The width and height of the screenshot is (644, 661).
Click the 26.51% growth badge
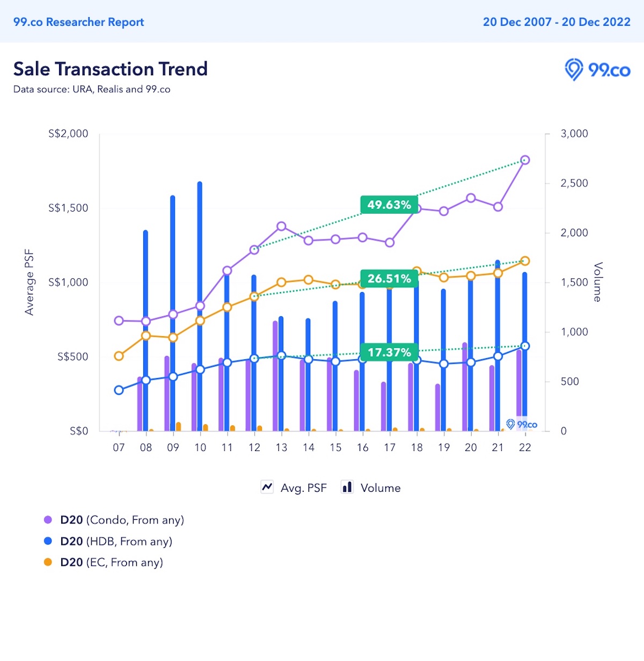[389, 279]
